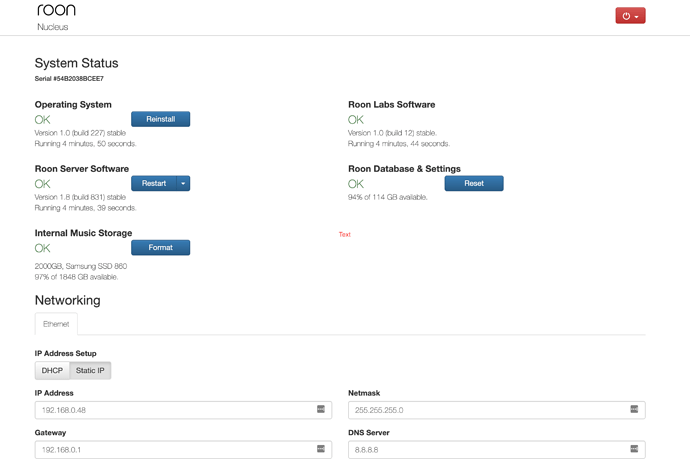
Task: Click the autofill icon in IP Address field
Action: (x=321, y=409)
